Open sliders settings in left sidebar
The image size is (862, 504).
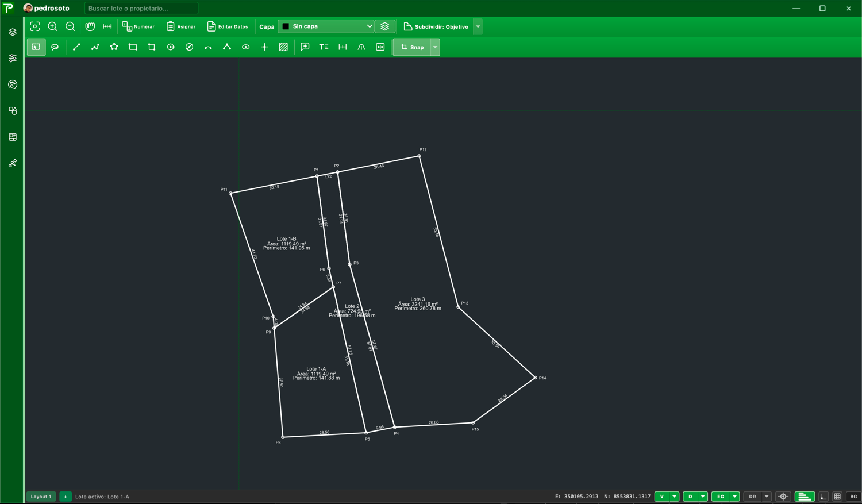[x=13, y=59]
